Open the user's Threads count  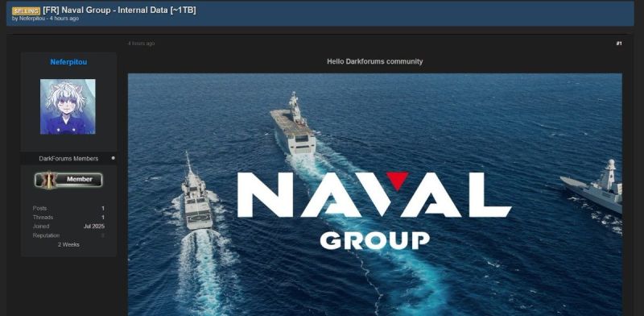[103, 218]
